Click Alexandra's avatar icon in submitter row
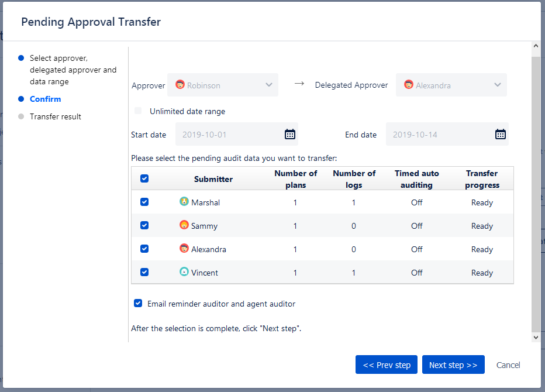This screenshot has height=392, width=545. (x=184, y=249)
